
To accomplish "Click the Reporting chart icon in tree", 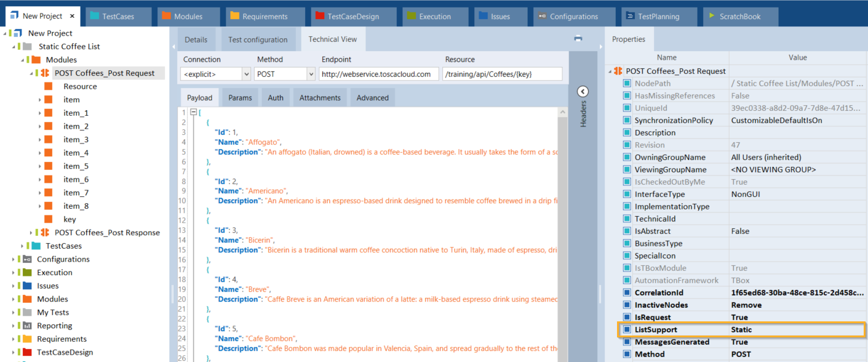I will click(27, 326).
